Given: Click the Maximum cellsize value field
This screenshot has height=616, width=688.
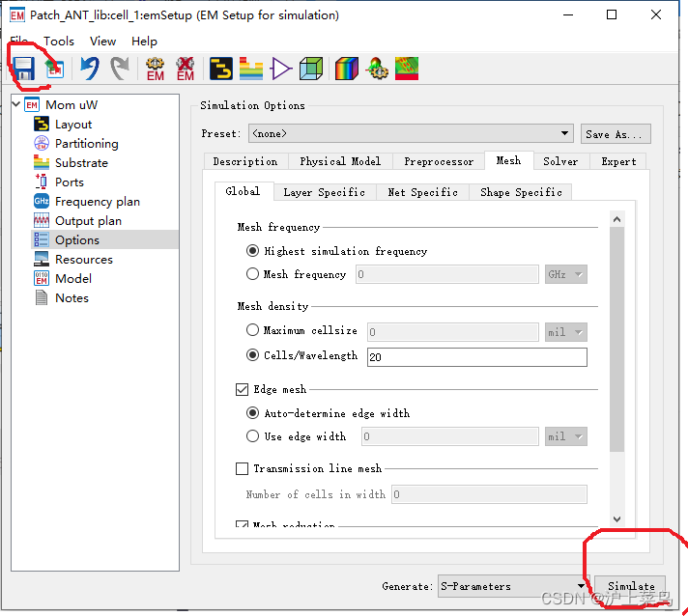Looking at the screenshot, I should pos(453,332).
